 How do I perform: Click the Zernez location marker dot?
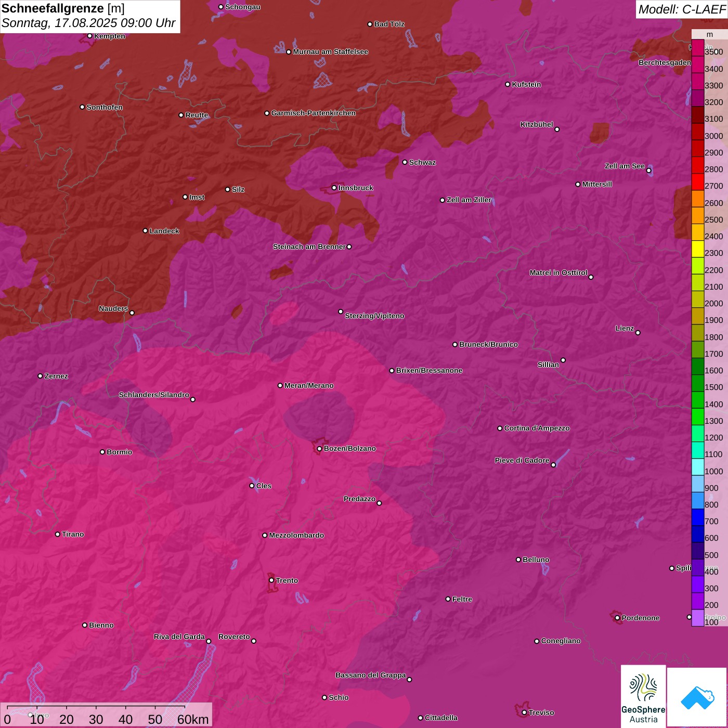pos(41,376)
